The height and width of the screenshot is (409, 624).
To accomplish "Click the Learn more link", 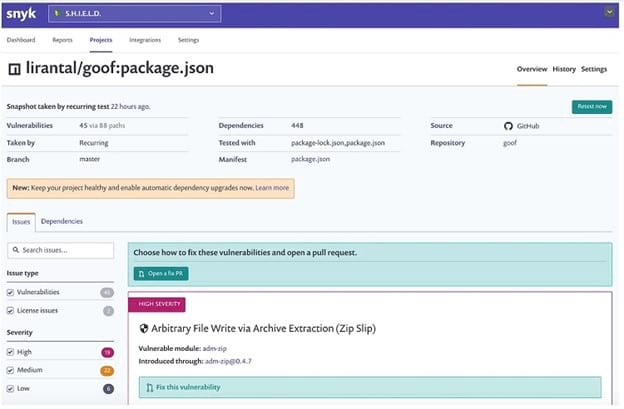I will [x=272, y=188].
